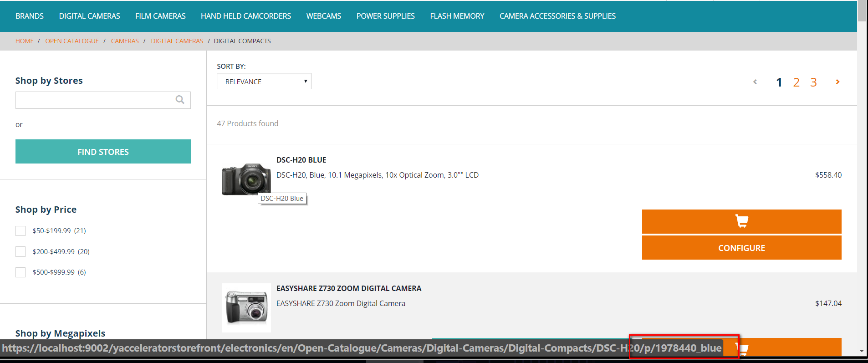Select the $558.40 price text

[828, 175]
